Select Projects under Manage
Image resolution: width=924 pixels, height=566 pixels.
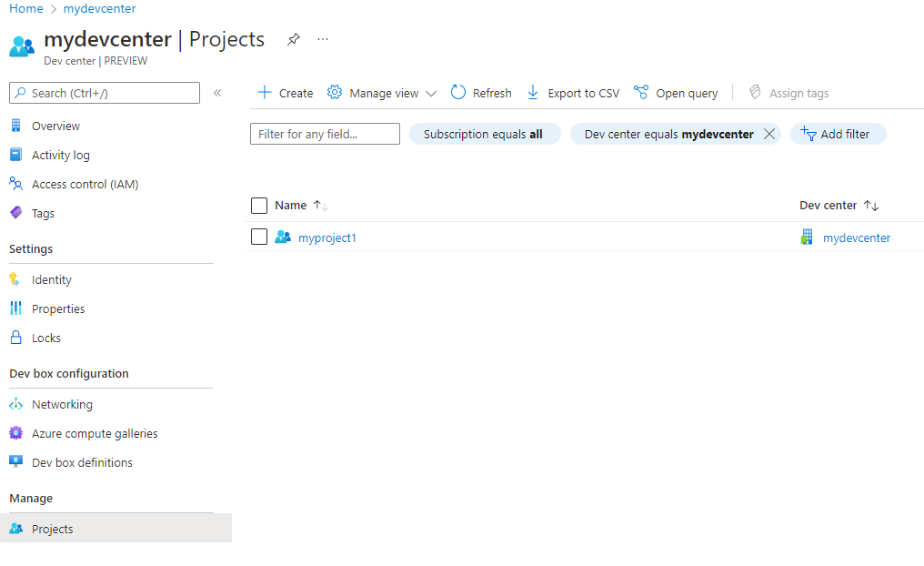[116, 529]
